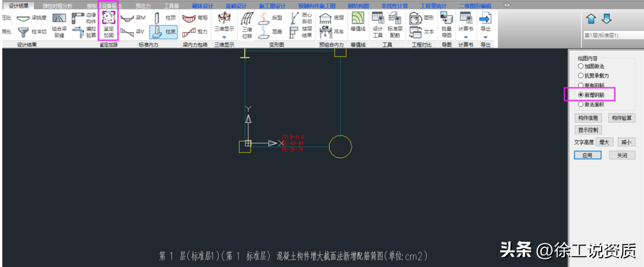Show the 振型 mode shape diagram
Viewport: 644px width, 267px height.
tap(270, 18)
